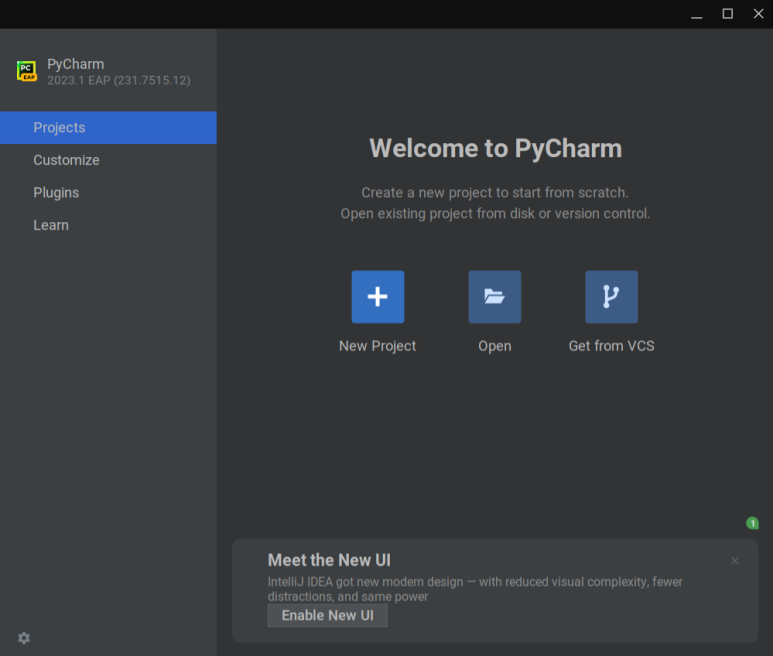Click the Meet the New UI title

tap(329, 560)
